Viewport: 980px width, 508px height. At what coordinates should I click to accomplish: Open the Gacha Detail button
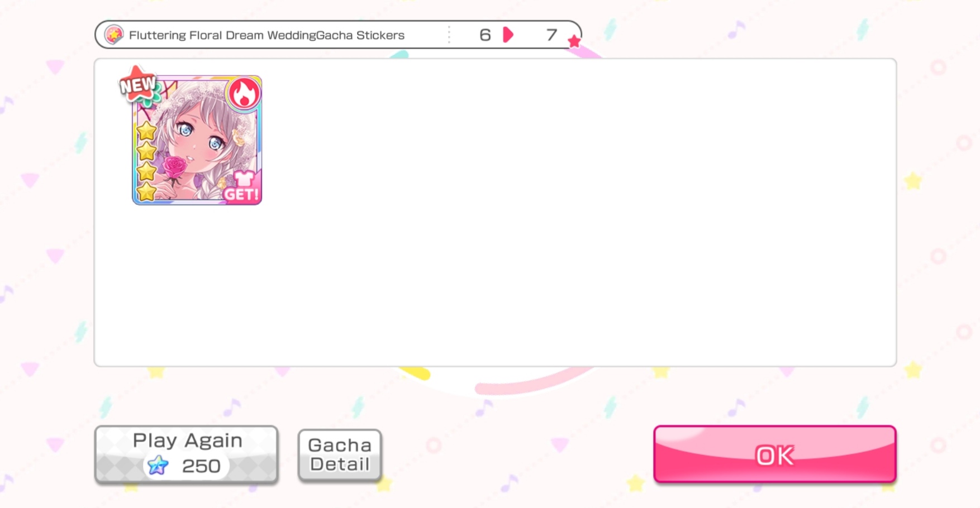[x=340, y=454]
